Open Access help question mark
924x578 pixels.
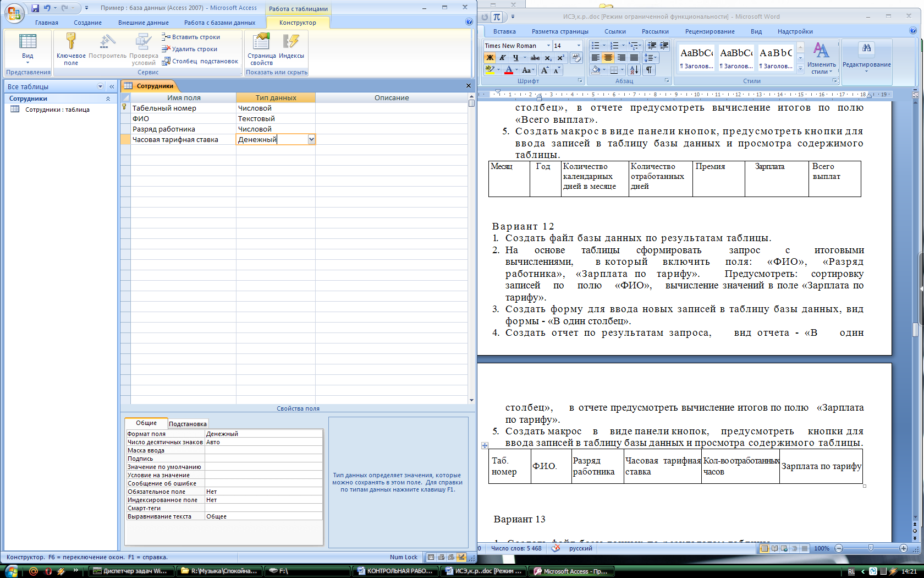pos(469,22)
